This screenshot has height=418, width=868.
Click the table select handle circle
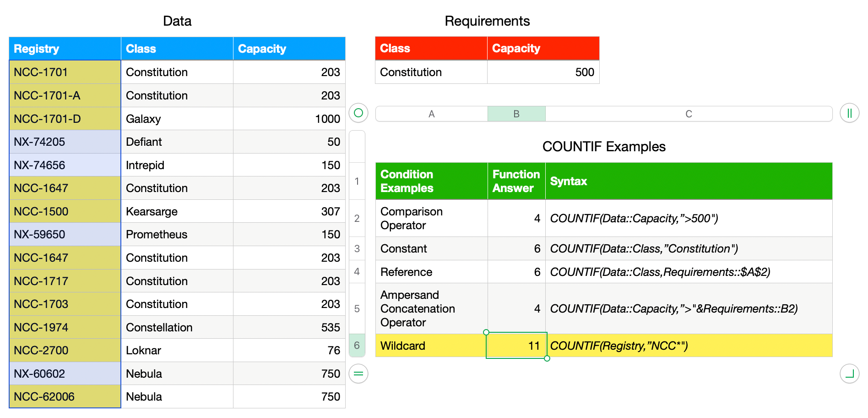(358, 113)
